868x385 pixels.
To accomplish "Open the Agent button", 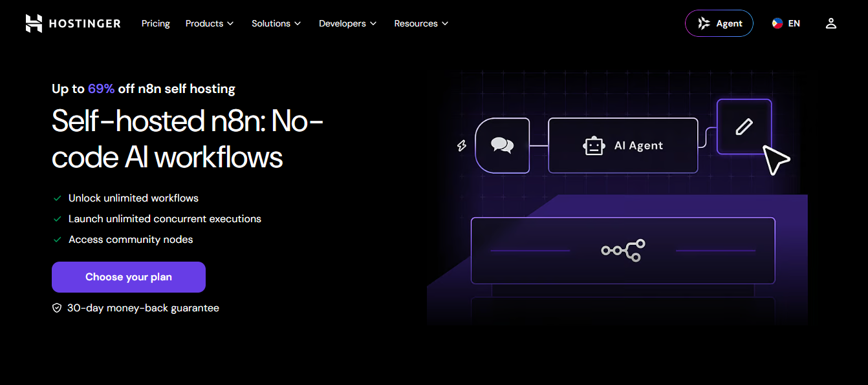I will pyautogui.click(x=719, y=23).
